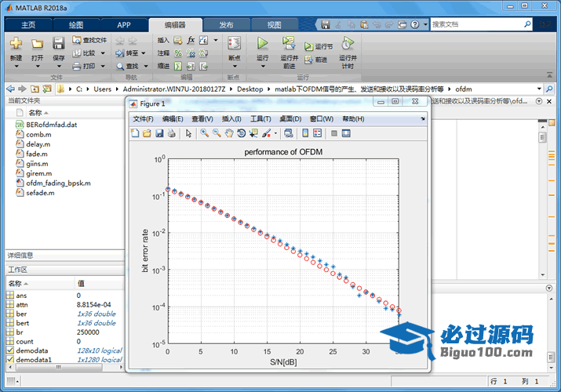Click the 'demodata' variable in workspace
The image size is (561, 392).
click(32, 350)
